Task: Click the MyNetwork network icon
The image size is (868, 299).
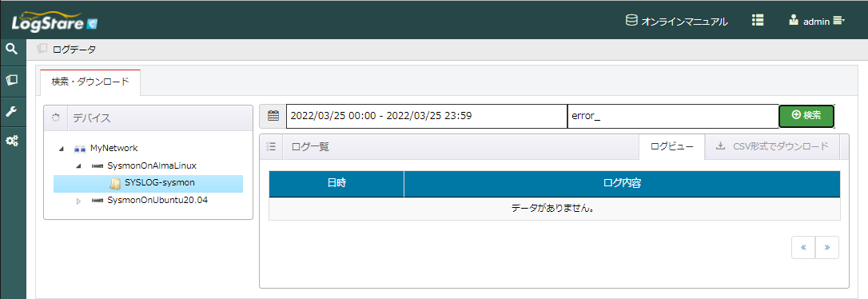Action: coord(80,149)
